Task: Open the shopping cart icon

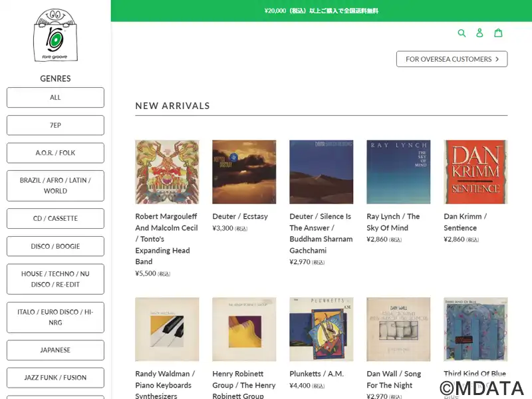Action: 498,33
